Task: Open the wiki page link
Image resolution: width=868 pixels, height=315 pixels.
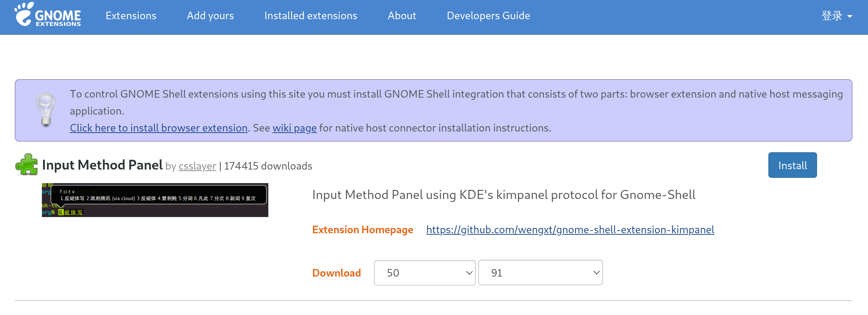Action: click(x=294, y=128)
